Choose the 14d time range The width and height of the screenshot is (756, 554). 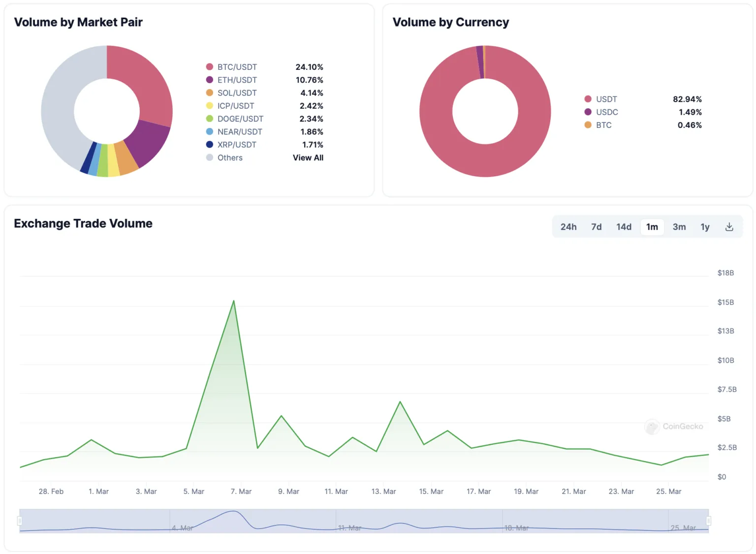tap(624, 227)
